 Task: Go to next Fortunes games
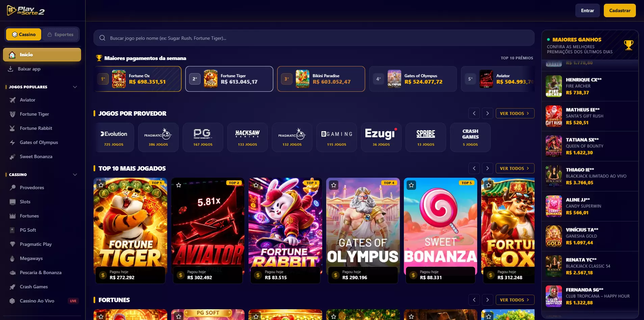click(487, 300)
